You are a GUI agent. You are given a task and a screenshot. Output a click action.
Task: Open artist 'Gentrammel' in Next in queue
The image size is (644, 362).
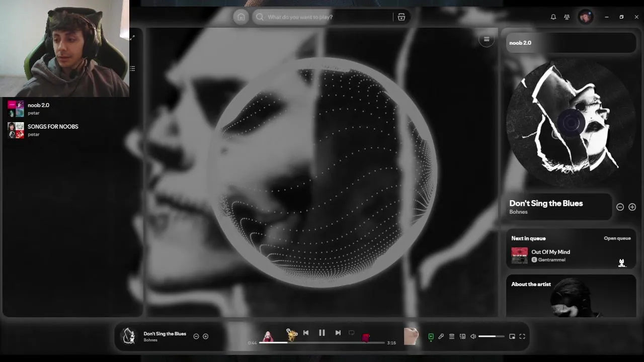[x=551, y=260]
